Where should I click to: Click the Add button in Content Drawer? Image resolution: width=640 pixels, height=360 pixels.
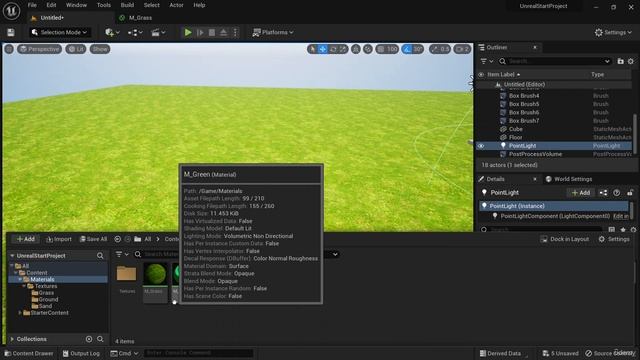pyautogui.click(x=26, y=239)
